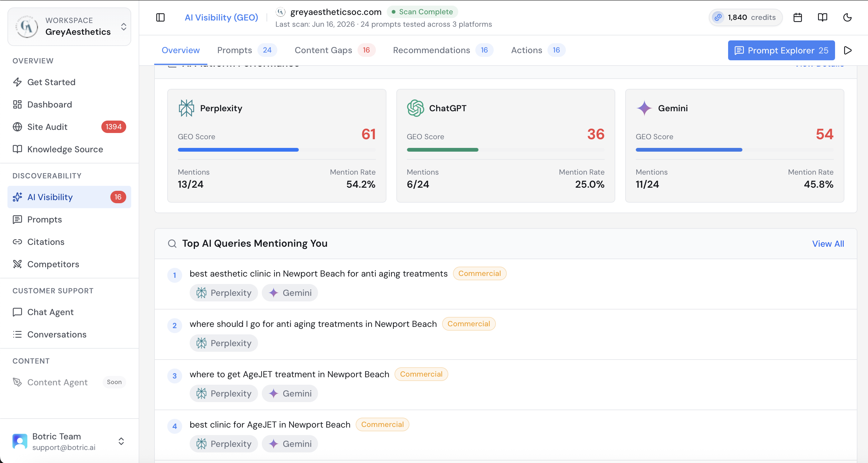Open Site Audit from the sidebar
Image resolution: width=868 pixels, height=463 pixels.
click(69, 127)
